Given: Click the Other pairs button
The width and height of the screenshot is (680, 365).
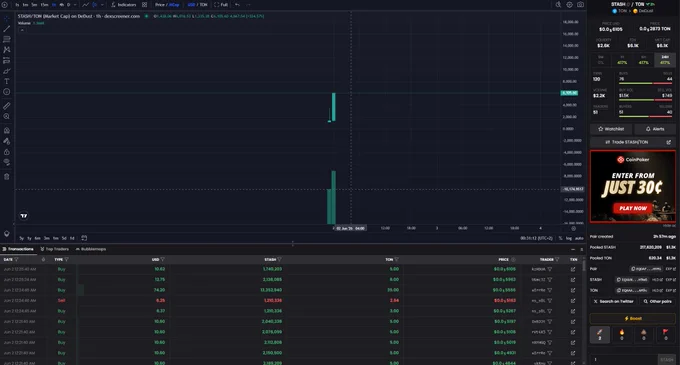Looking at the screenshot, I should tap(657, 301).
